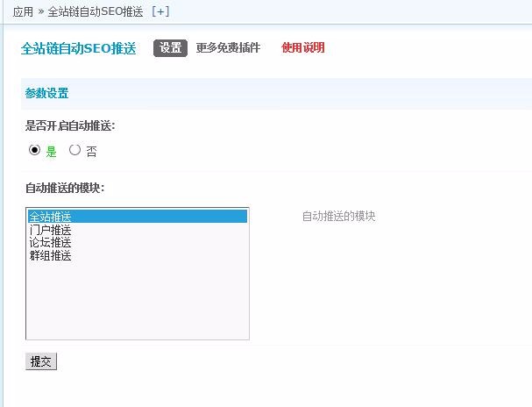Select 群组推送 in the module list
Screen dimensions: 532x407
point(138,255)
